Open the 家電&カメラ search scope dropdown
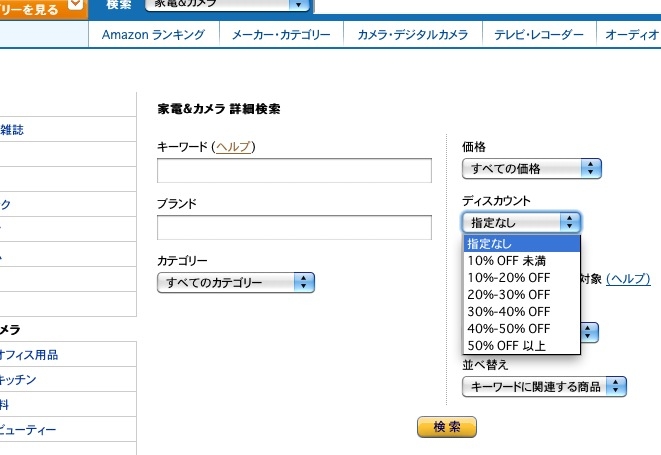The height and width of the screenshot is (455, 661). pyautogui.click(x=229, y=5)
